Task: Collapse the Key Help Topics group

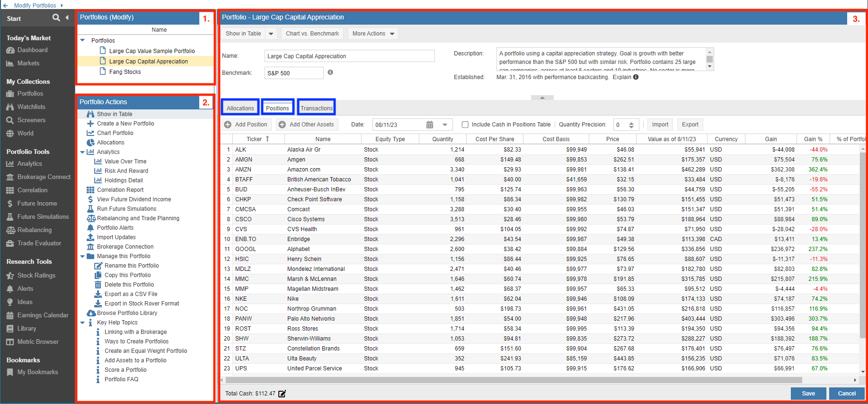Action: point(82,323)
